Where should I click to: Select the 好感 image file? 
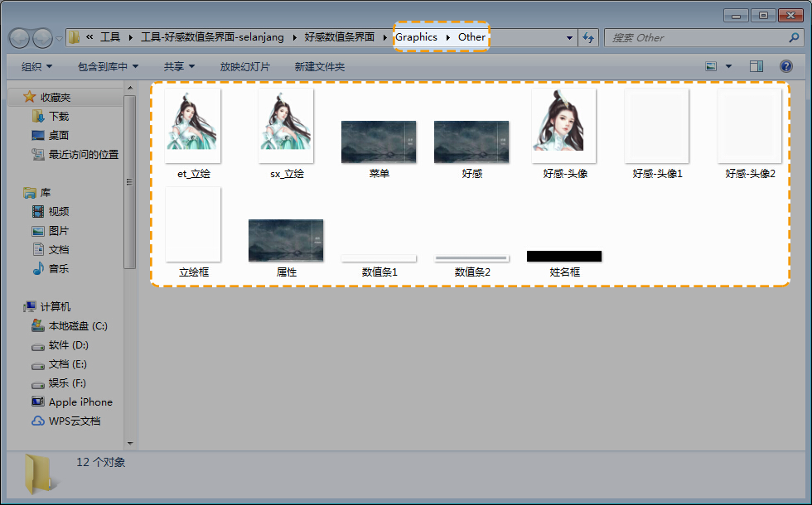pos(471,150)
